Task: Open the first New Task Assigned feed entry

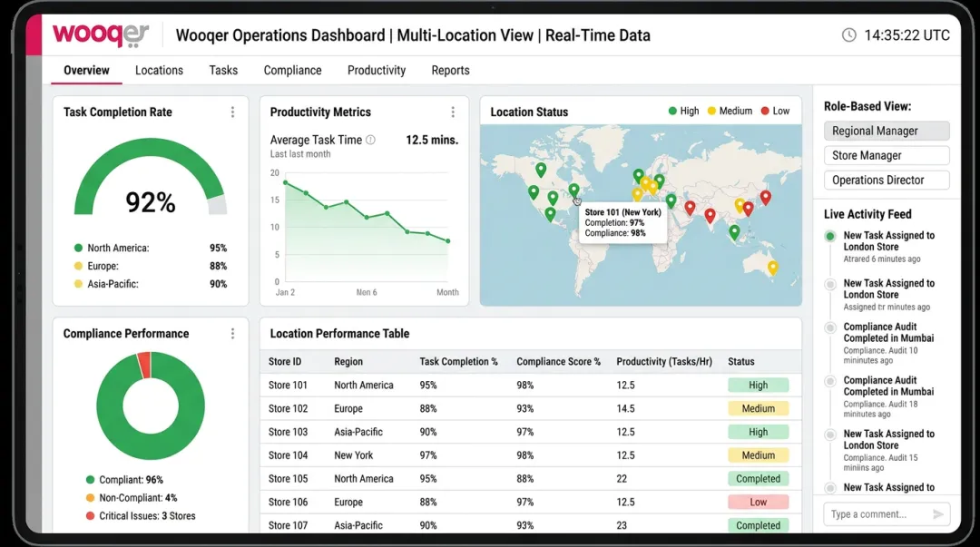Action: (x=888, y=247)
